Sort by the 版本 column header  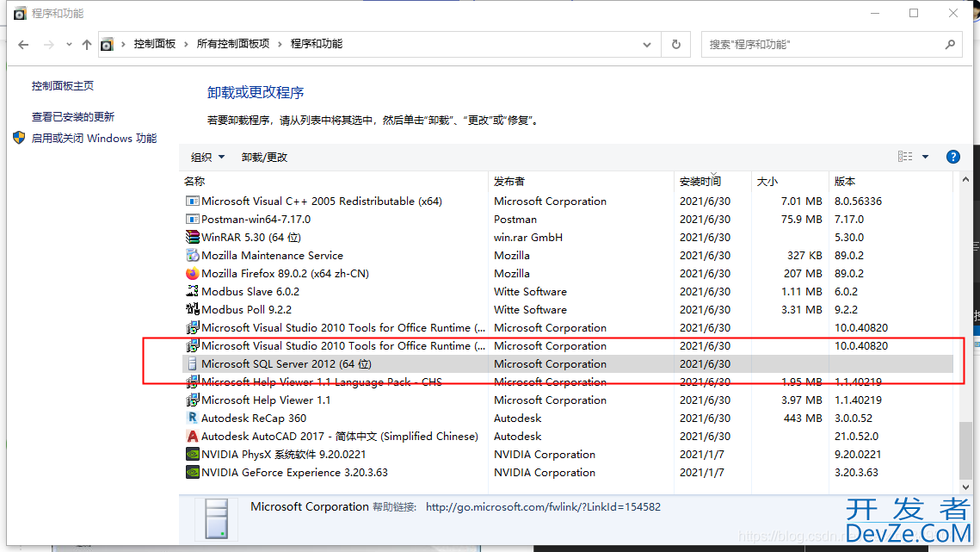(x=844, y=182)
